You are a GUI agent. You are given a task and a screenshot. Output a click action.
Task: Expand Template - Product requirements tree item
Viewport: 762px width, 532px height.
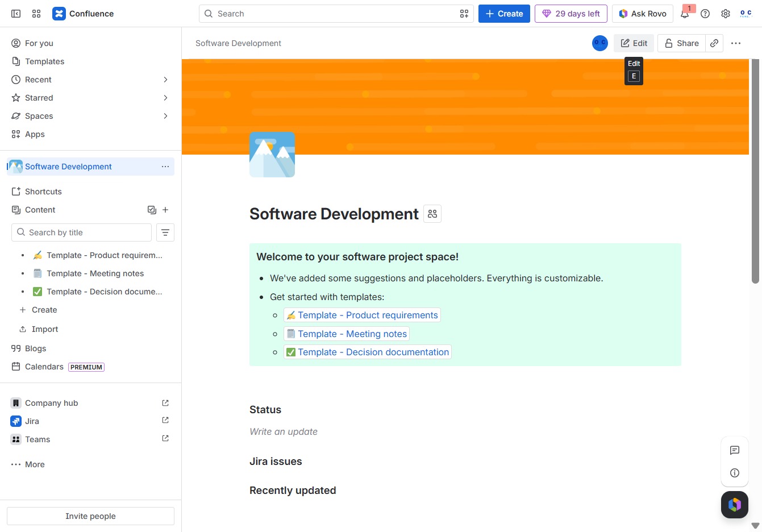23,255
